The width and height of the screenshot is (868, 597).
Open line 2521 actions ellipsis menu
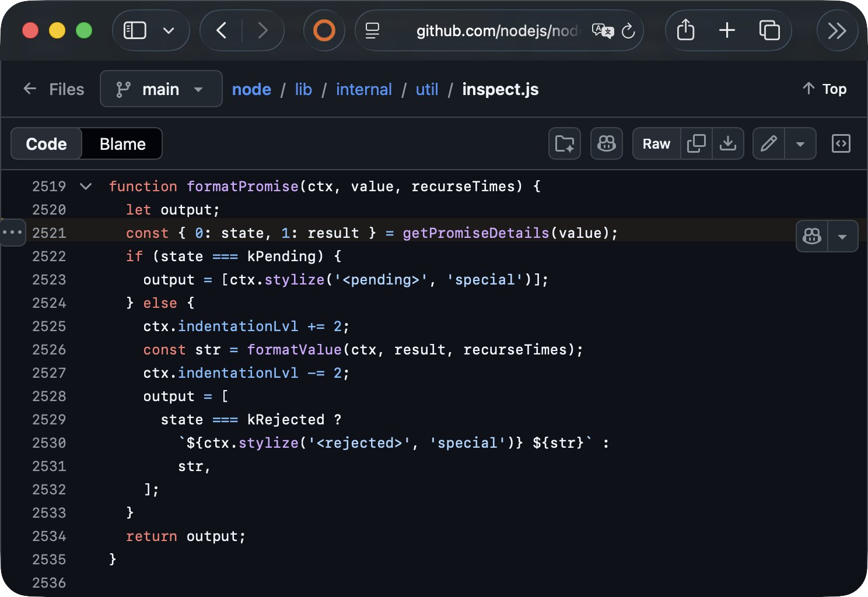[12, 233]
